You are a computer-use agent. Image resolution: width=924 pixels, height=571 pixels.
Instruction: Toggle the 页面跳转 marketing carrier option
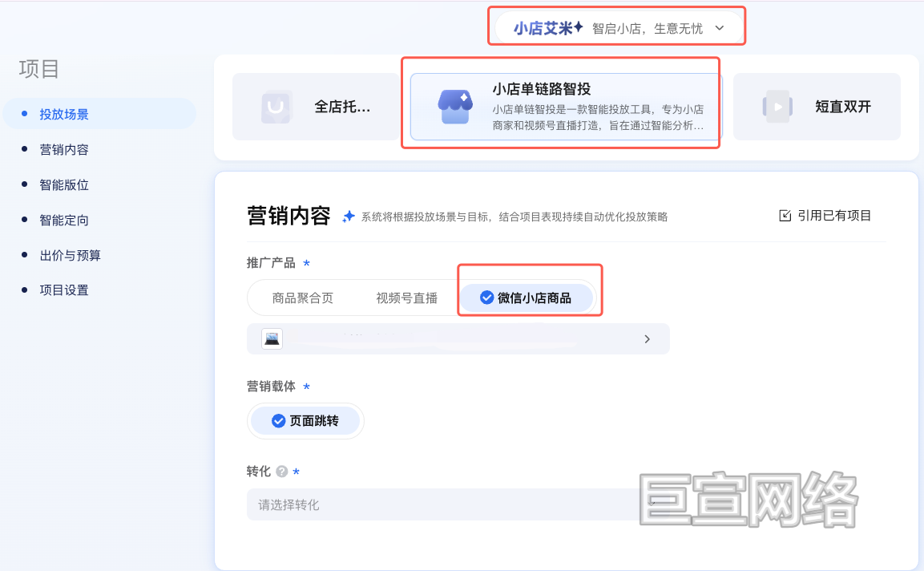tap(305, 420)
